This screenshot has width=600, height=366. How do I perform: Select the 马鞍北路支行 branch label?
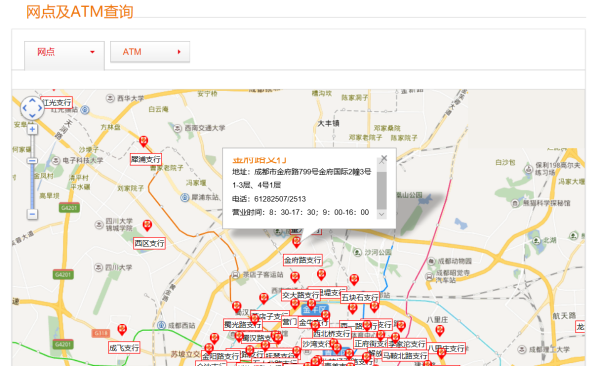(405, 356)
